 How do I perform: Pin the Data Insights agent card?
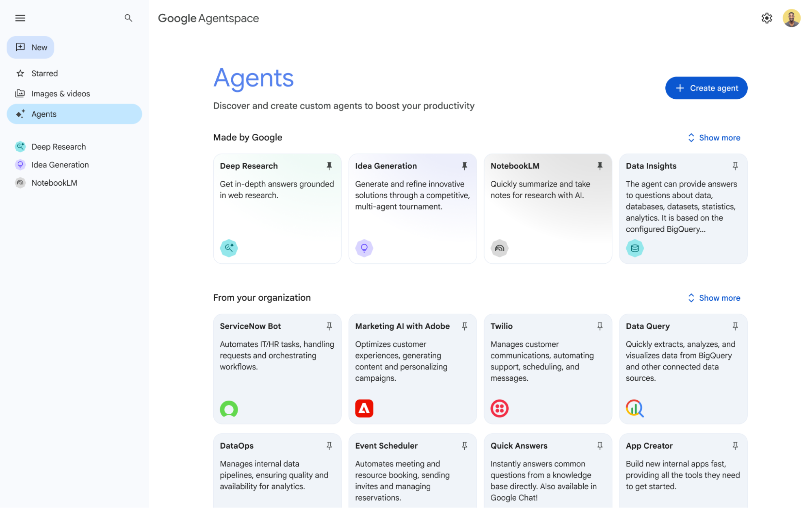point(735,165)
